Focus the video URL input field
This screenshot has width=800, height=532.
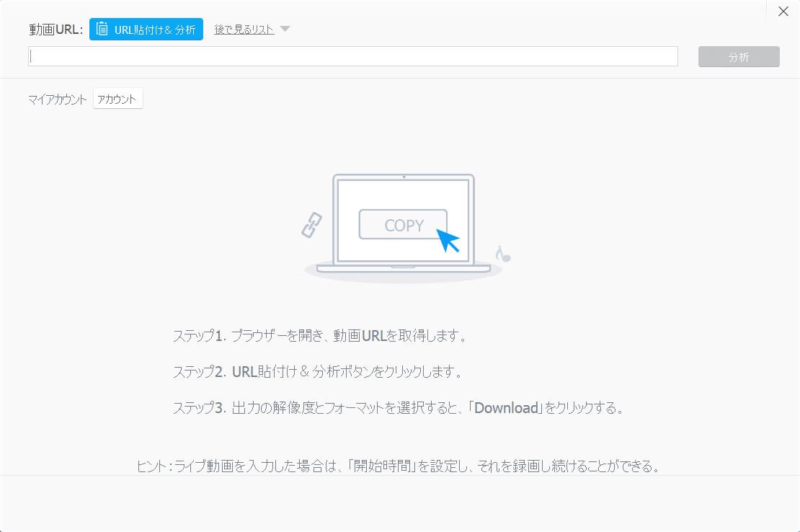pos(352,56)
